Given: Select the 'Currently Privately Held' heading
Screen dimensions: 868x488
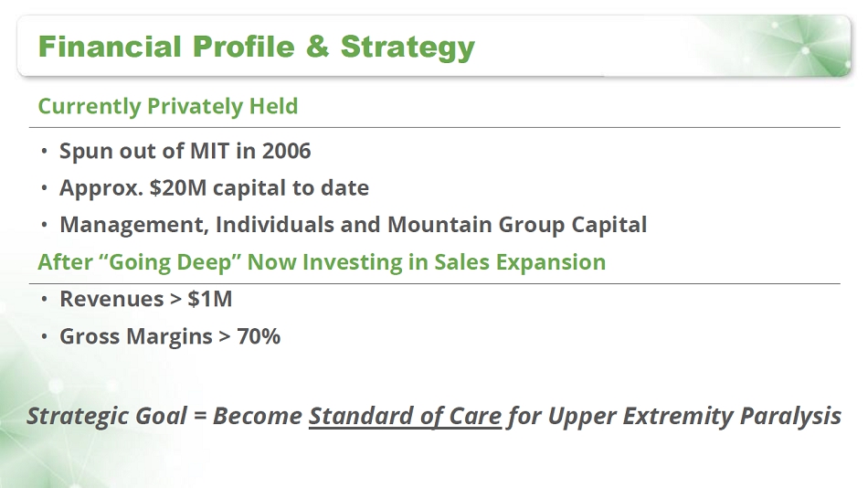Looking at the screenshot, I should tap(167, 106).
